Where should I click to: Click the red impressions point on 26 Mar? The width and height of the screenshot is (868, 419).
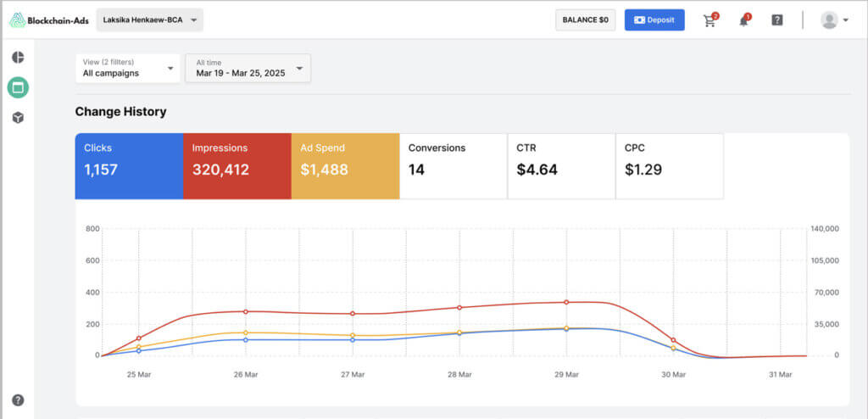[x=246, y=311]
